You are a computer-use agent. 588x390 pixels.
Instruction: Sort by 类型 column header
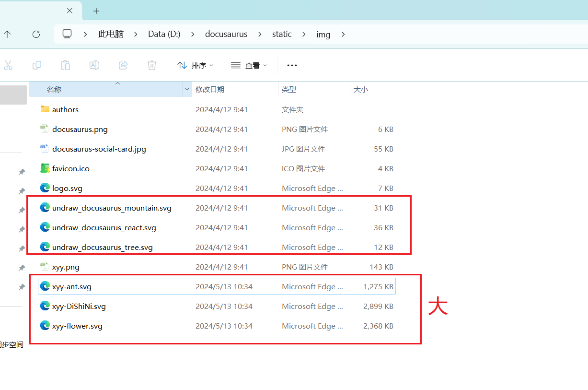pos(314,89)
